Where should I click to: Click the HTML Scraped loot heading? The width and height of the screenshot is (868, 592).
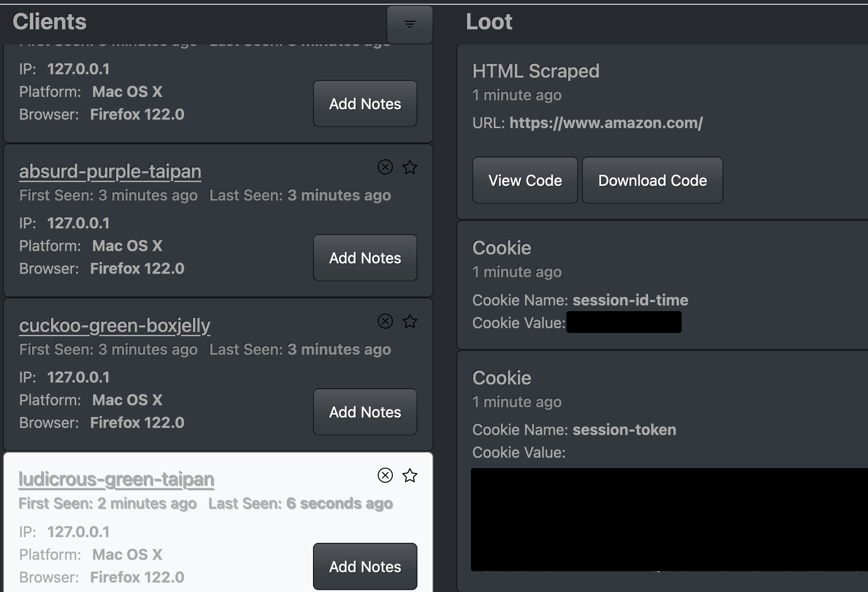point(536,71)
